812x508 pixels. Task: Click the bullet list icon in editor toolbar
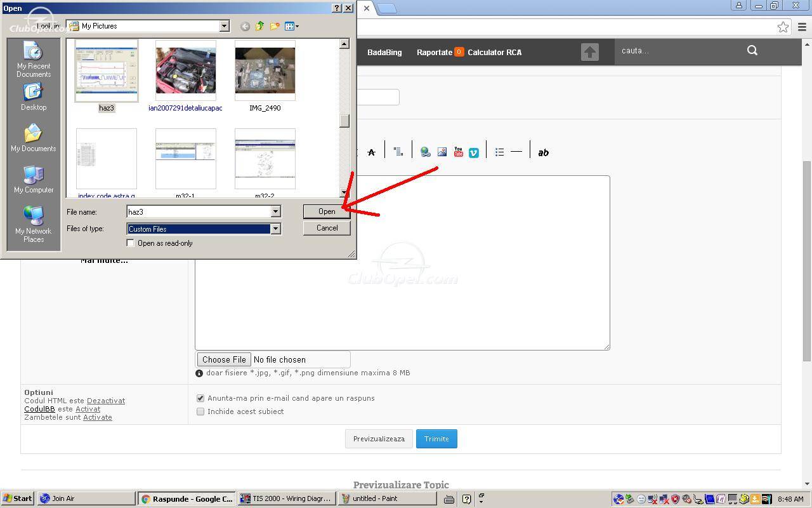click(500, 152)
